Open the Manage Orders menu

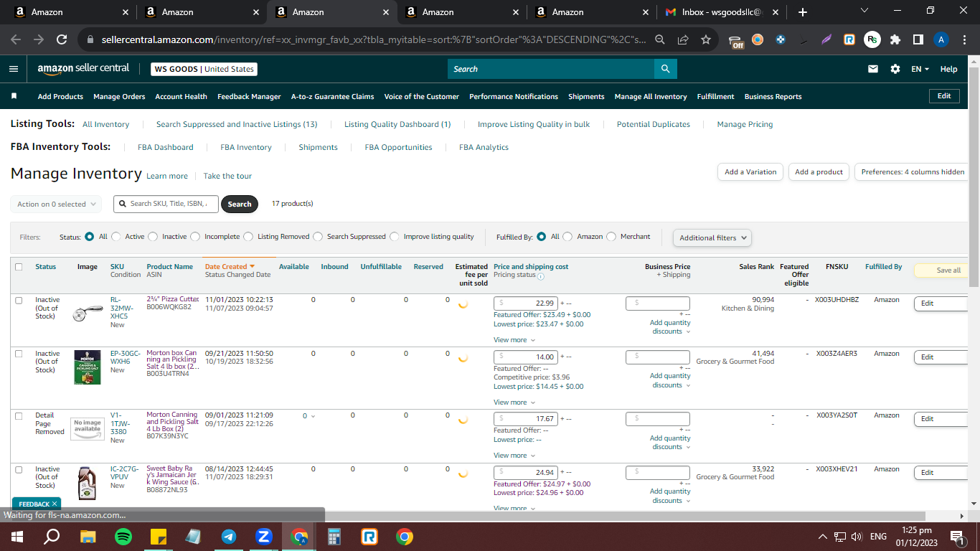click(x=119, y=96)
